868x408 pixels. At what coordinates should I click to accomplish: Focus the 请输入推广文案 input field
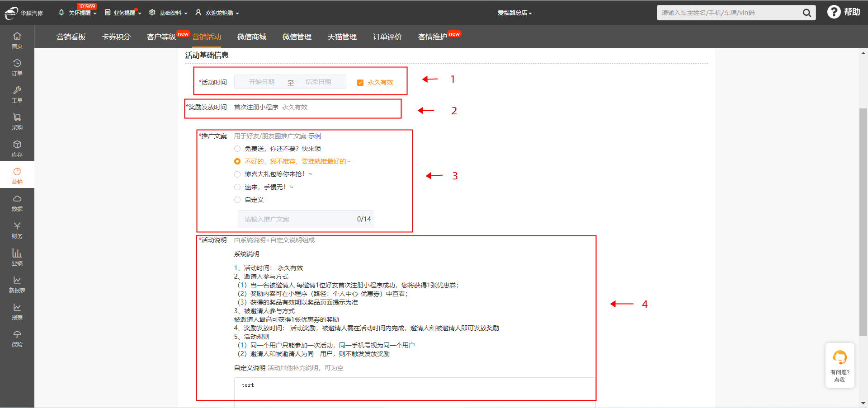pyautogui.click(x=306, y=219)
